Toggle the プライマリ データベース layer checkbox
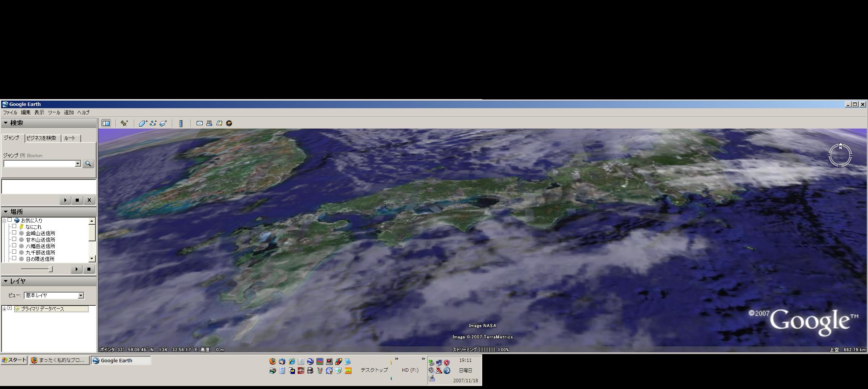Viewport: 868px width, 389px height. (10, 308)
